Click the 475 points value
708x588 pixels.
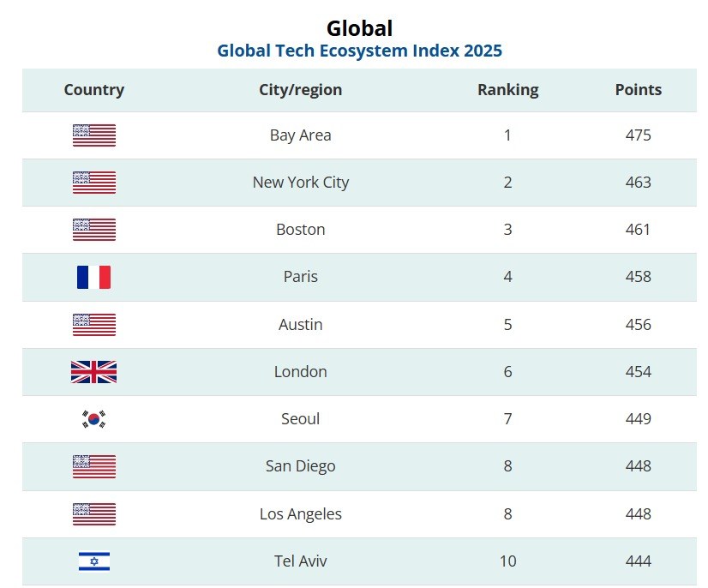(x=638, y=135)
